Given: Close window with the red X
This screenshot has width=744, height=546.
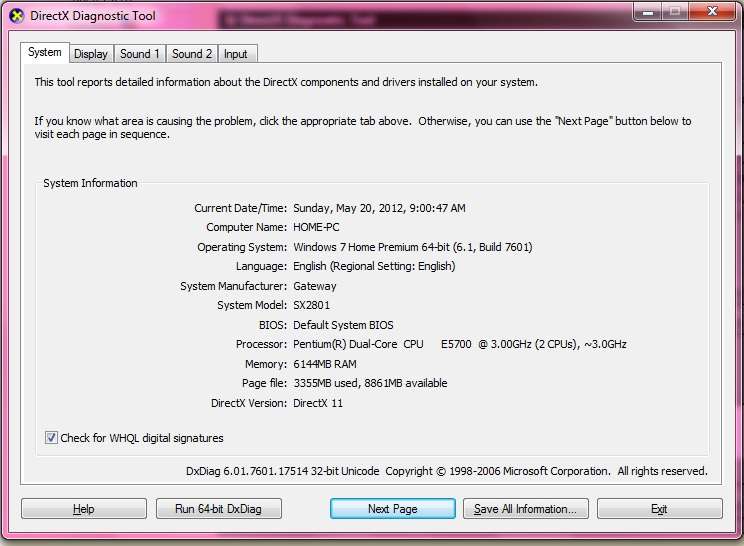Looking at the screenshot, I should pos(712,12).
